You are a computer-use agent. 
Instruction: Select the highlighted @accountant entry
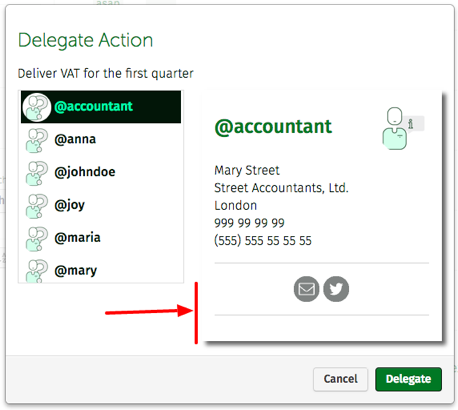(101, 107)
